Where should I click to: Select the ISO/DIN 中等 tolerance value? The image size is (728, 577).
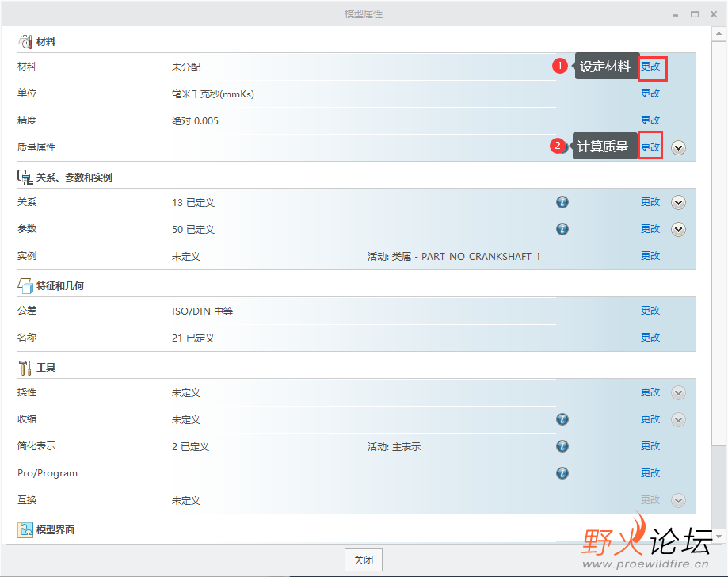(203, 311)
